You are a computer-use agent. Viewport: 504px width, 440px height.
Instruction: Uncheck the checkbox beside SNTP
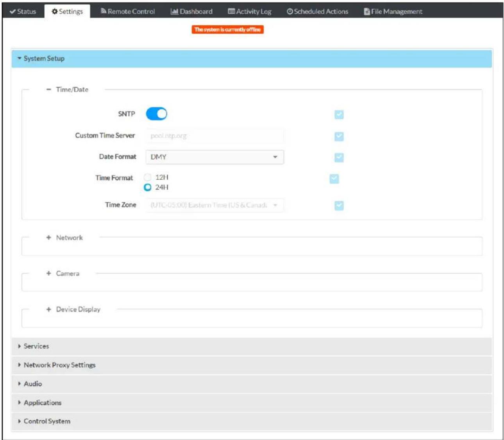coord(339,114)
